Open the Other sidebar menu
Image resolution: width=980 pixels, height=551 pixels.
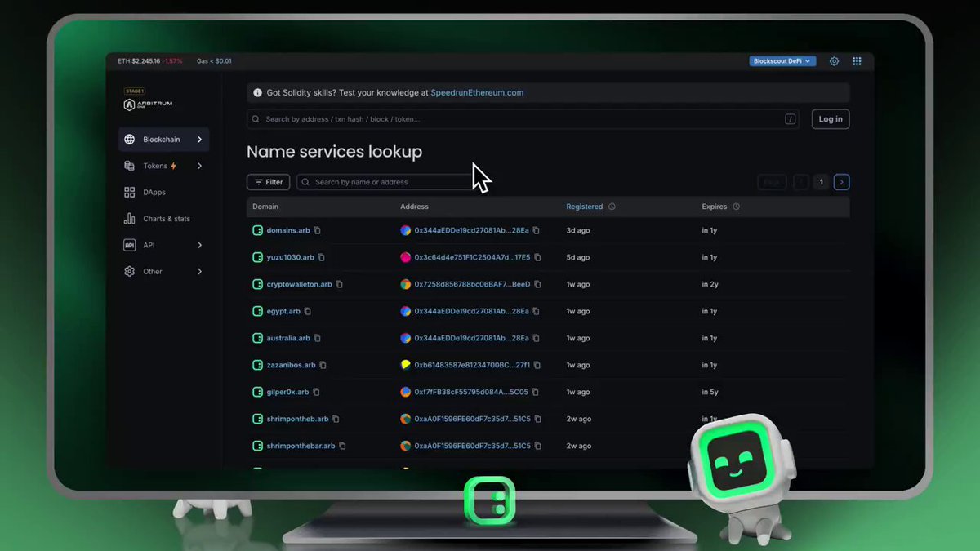[163, 272]
